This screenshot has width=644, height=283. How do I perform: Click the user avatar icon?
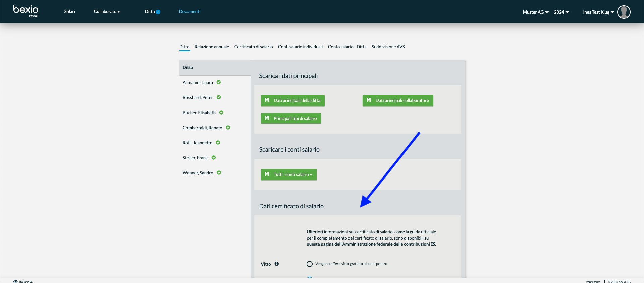(x=624, y=12)
